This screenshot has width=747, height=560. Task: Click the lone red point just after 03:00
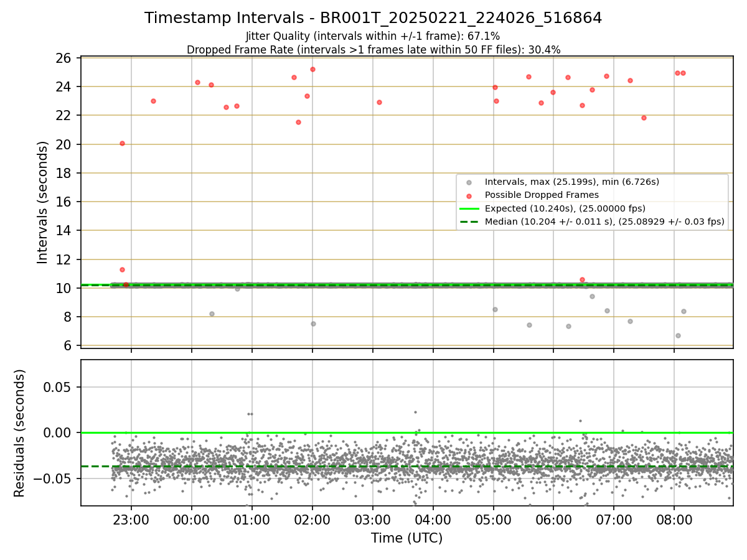[x=379, y=102]
